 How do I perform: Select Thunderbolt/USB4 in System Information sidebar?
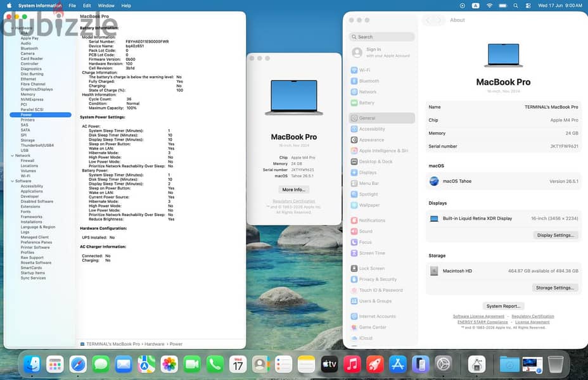tap(37, 145)
